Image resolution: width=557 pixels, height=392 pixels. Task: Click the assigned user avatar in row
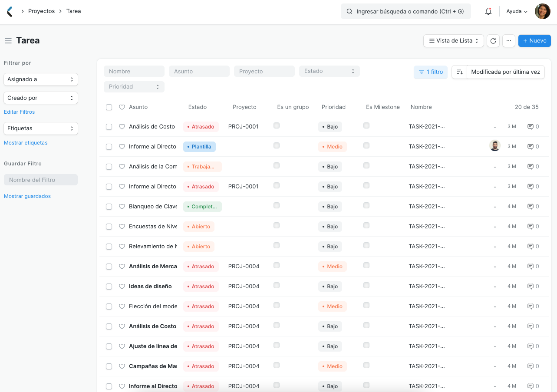[x=495, y=146]
